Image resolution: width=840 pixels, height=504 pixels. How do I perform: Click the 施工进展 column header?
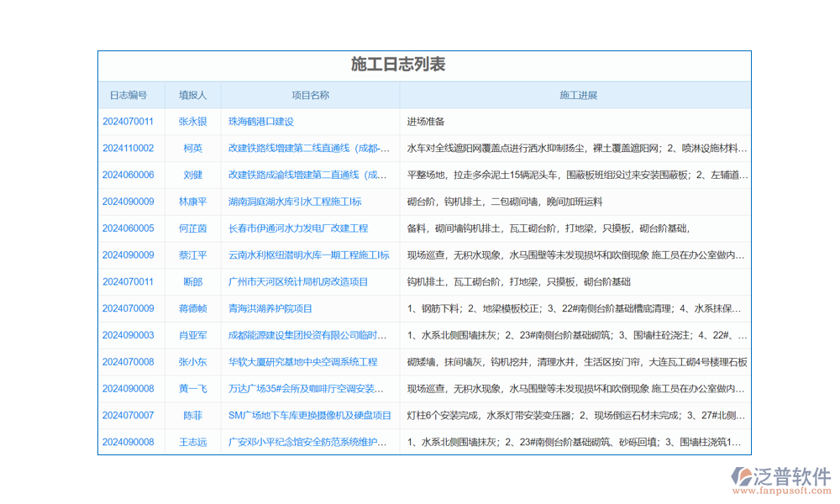(578, 95)
